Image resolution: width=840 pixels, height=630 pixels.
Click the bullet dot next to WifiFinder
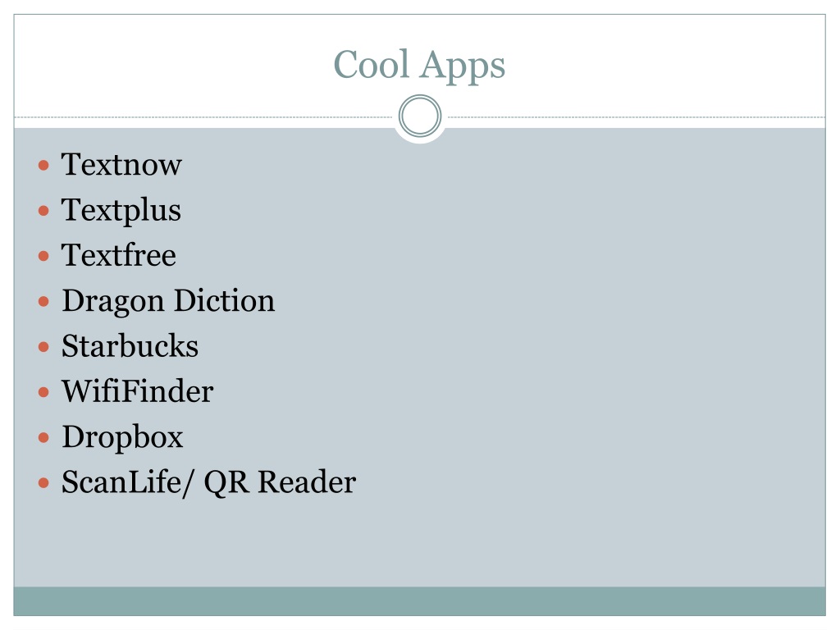pyautogui.click(x=44, y=392)
